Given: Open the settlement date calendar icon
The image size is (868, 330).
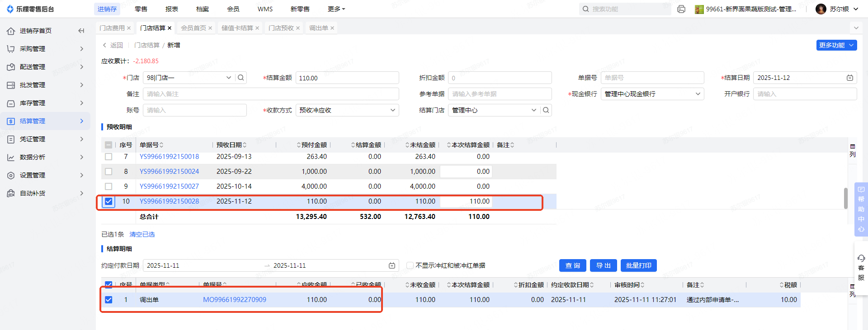Looking at the screenshot, I should click(x=850, y=78).
